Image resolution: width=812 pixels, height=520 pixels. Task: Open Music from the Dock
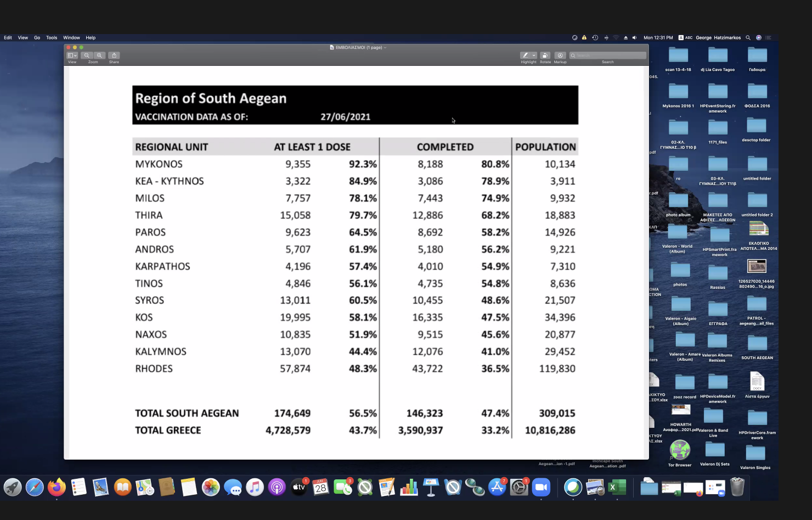tap(255, 487)
